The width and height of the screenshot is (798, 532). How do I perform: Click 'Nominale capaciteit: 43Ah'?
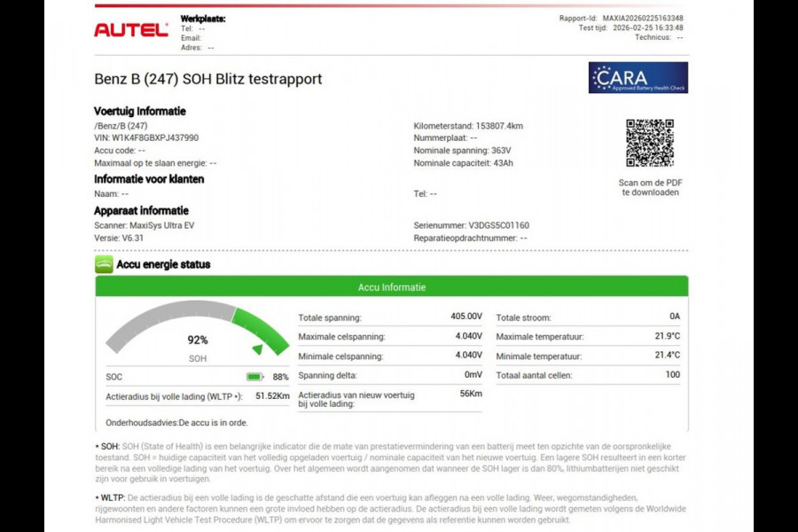pos(463,163)
